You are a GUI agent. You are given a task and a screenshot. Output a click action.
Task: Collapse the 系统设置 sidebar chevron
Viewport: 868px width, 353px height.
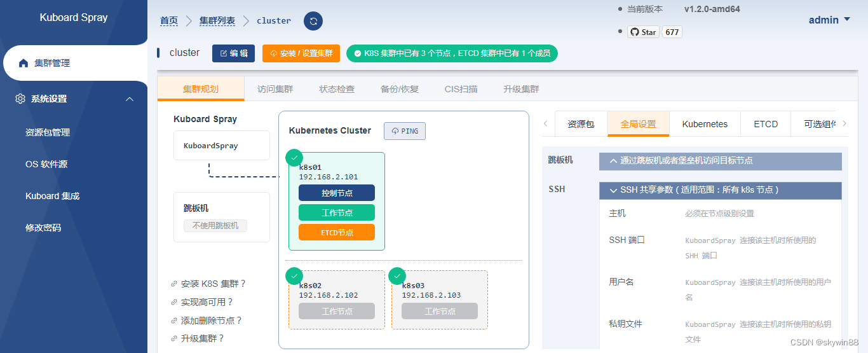pyautogui.click(x=130, y=99)
